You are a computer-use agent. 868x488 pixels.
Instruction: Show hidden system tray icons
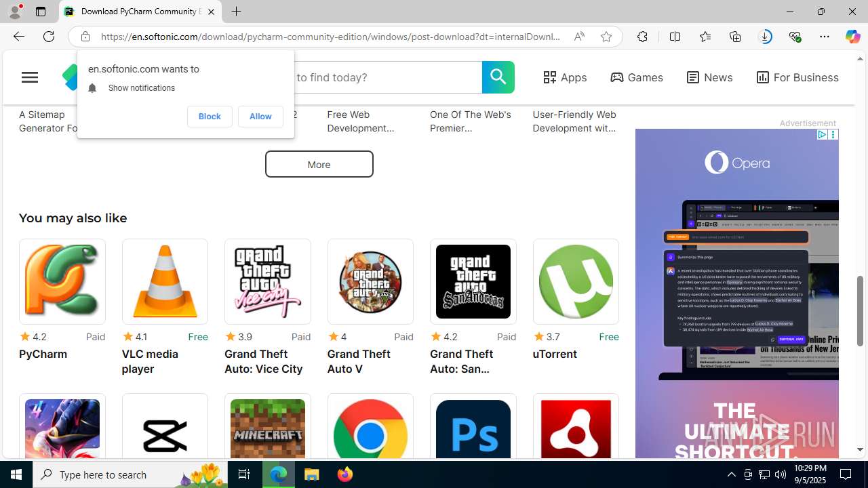point(731,474)
